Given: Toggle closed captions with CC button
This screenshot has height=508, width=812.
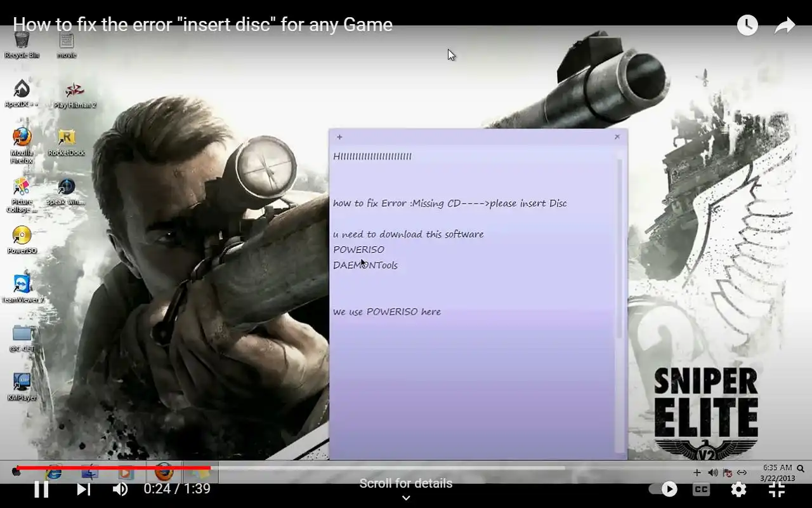Looking at the screenshot, I should coord(701,489).
